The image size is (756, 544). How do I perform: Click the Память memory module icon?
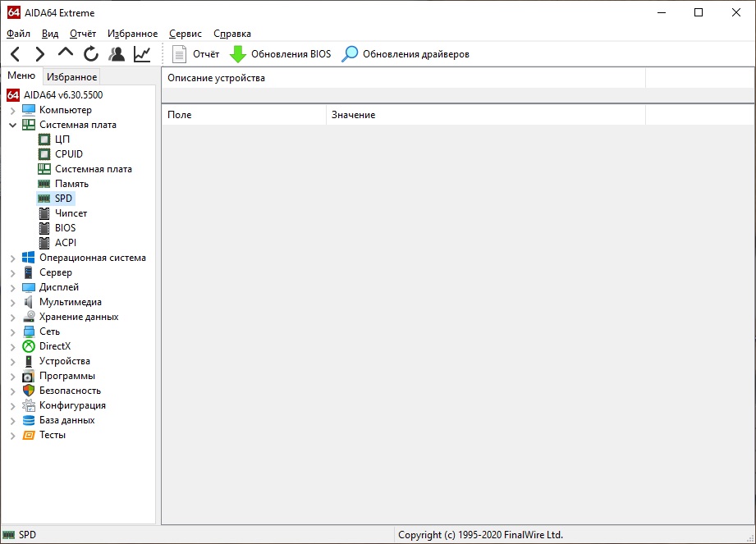pyautogui.click(x=44, y=184)
